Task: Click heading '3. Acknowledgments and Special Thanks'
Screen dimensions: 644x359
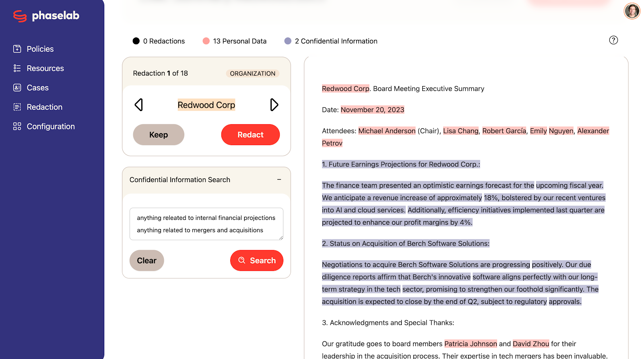Action: coord(388,323)
